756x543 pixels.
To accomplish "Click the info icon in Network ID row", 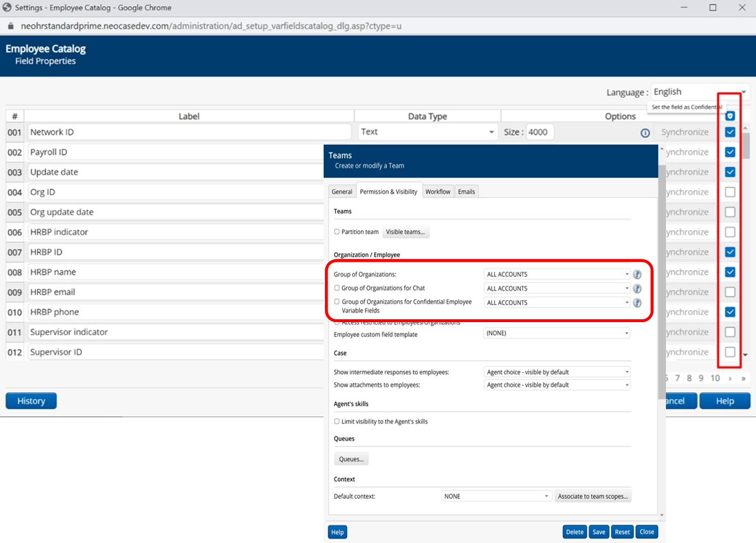I will point(645,133).
